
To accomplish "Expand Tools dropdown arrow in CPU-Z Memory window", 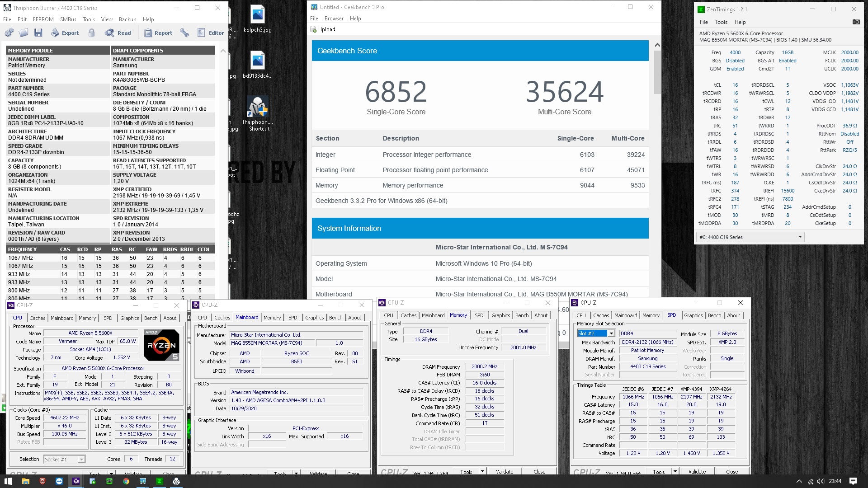I will click(482, 472).
